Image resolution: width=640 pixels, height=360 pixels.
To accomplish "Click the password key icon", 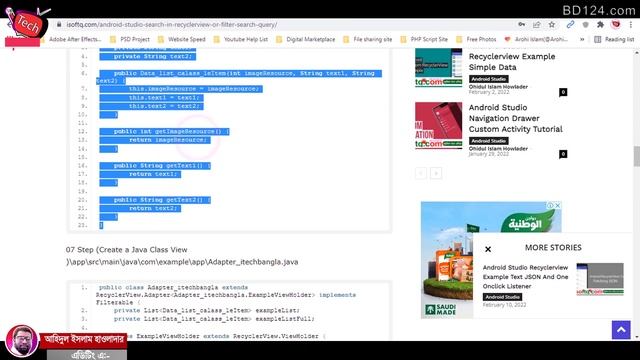I will point(522,24).
